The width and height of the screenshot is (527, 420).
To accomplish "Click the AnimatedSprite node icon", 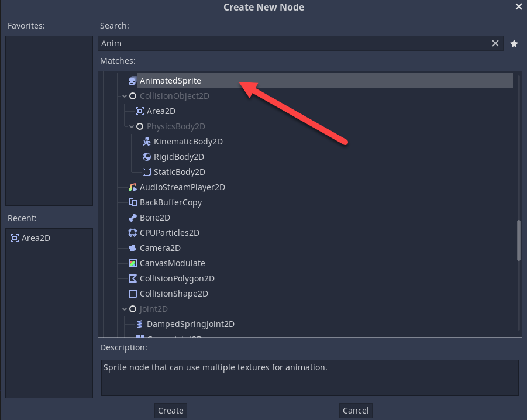I will tap(132, 81).
